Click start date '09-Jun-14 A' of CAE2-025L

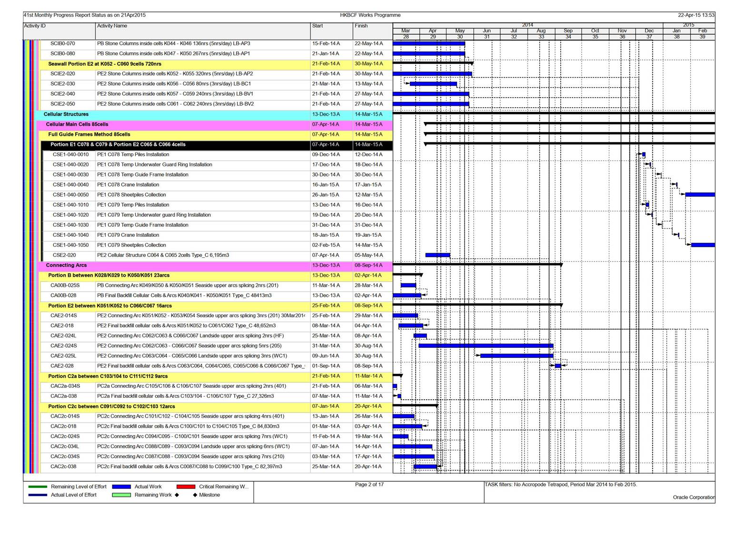(326, 356)
